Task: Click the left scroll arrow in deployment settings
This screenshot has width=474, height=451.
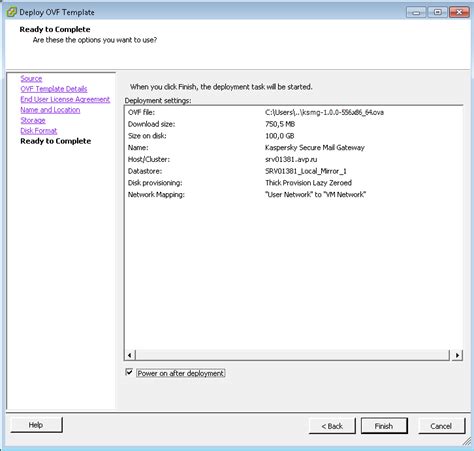Action: tap(130, 355)
